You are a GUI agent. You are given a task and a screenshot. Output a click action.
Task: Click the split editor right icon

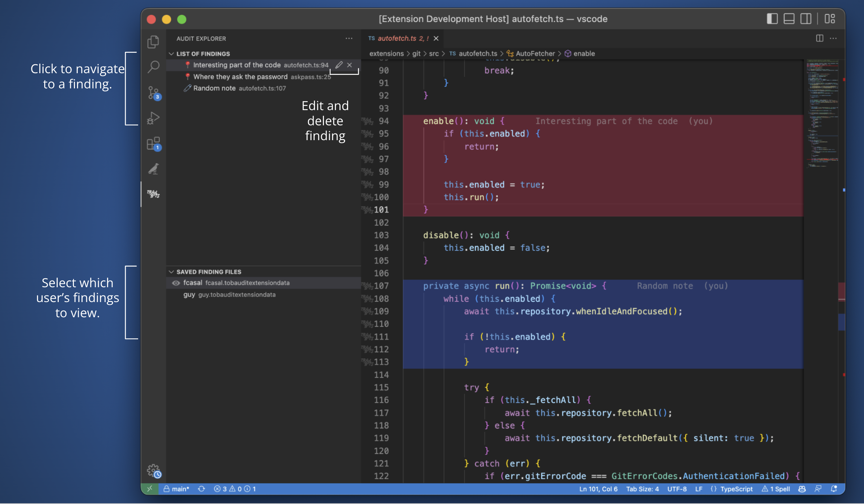coord(819,38)
